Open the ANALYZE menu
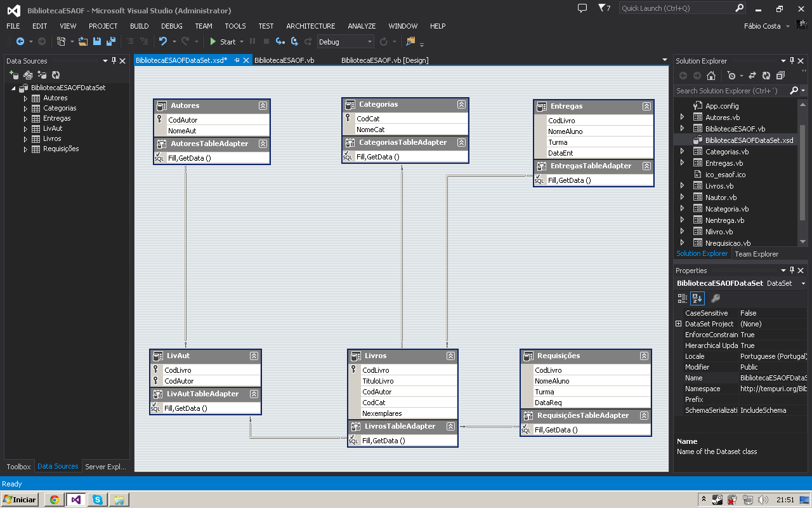 tap(362, 26)
